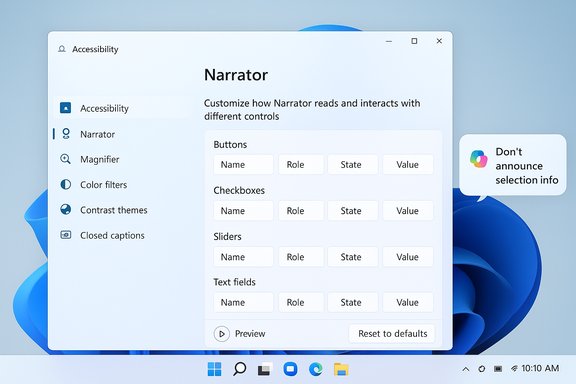Toggle Value under Buttons

click(408, 165)
